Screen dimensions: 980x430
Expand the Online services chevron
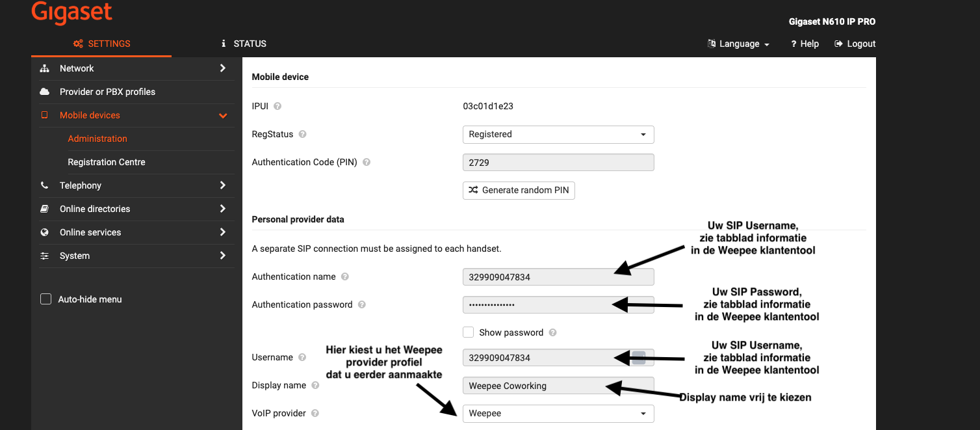(223, 232)
